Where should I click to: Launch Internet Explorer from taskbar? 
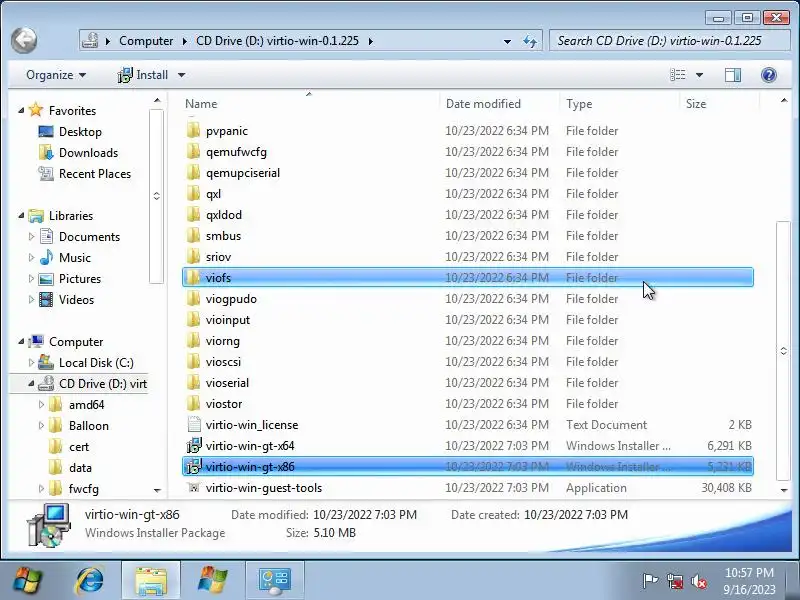point(90,580)
